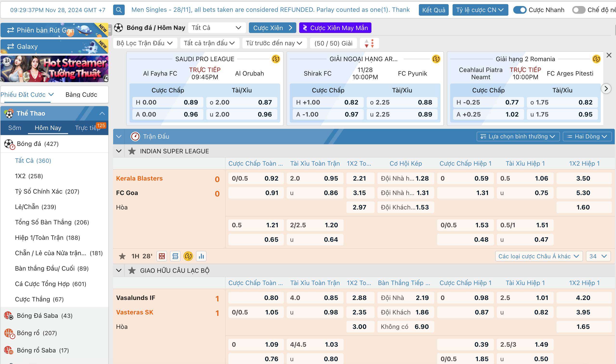Screen dimensions: 616x364
Task: Open the 34 more markets dropdown
Action: coord(598,256)
